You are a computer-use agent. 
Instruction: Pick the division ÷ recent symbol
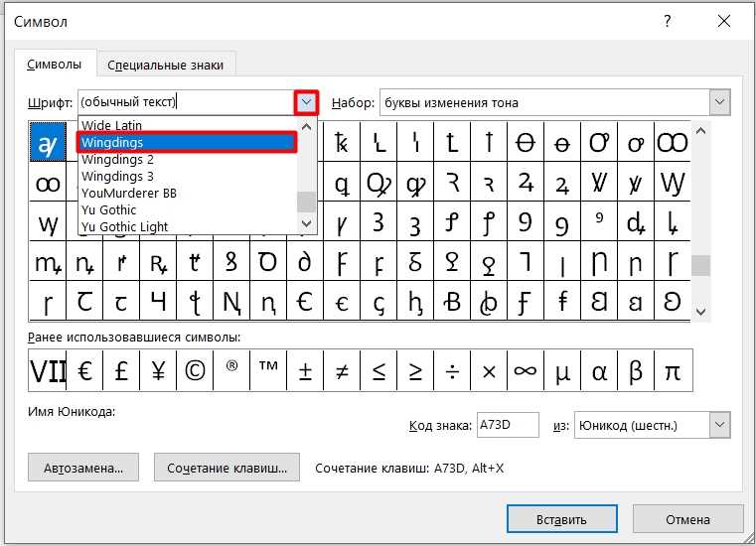[x=452, y=370]
